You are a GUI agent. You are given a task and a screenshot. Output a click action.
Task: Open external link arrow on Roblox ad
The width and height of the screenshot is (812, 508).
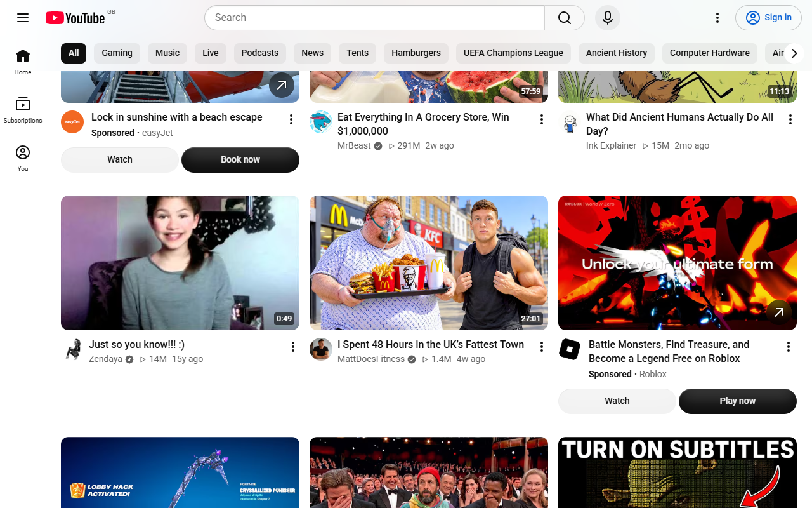pos(779,312)
